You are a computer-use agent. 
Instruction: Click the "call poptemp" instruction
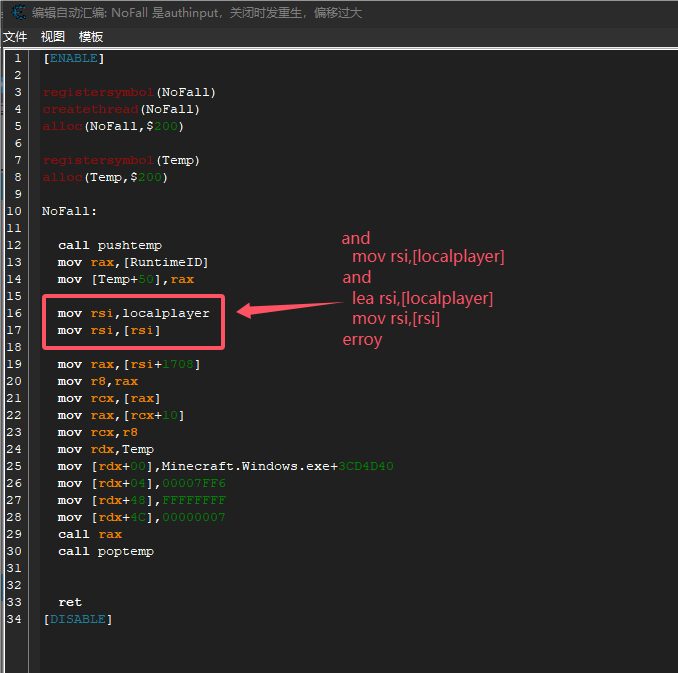(105, 551)
